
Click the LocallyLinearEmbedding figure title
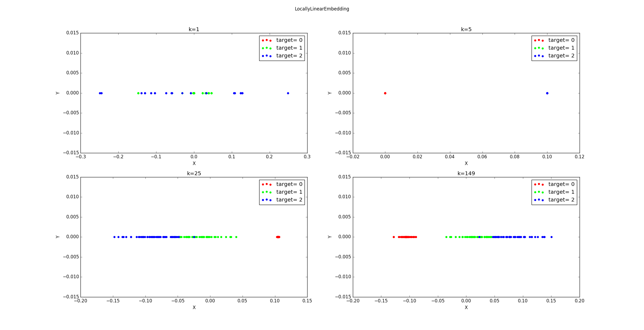click(322, 9)
